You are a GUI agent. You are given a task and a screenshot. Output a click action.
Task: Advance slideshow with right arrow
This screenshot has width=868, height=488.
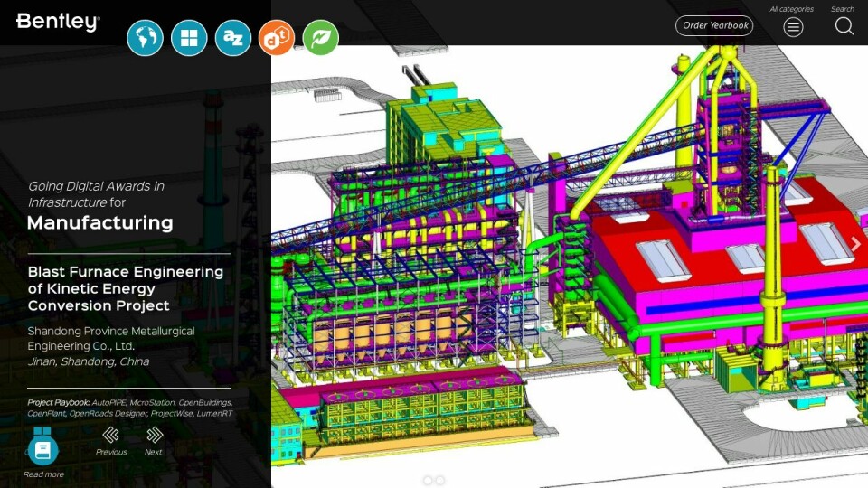point(856,243)
